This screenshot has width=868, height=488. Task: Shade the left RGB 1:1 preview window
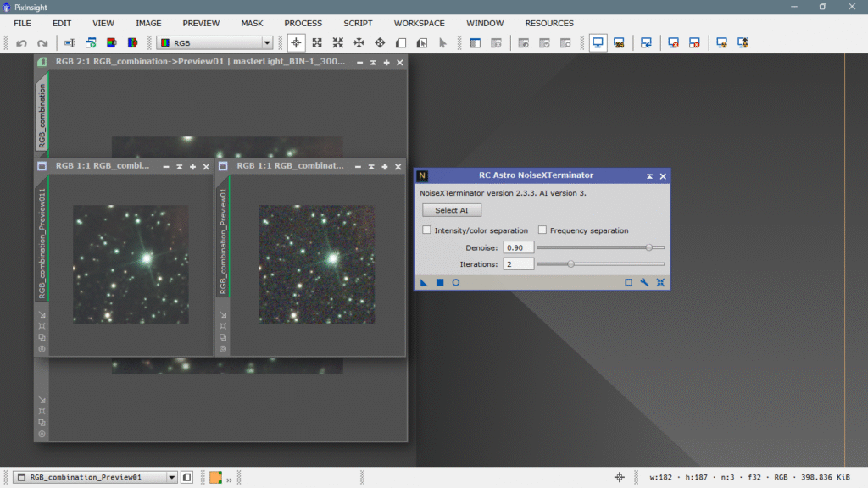180,167
